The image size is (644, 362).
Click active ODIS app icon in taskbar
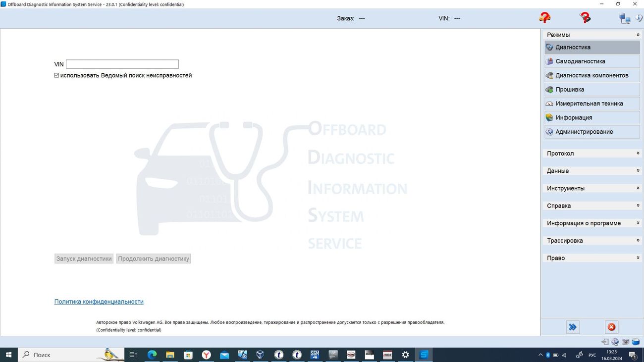[x=424, y=355]
